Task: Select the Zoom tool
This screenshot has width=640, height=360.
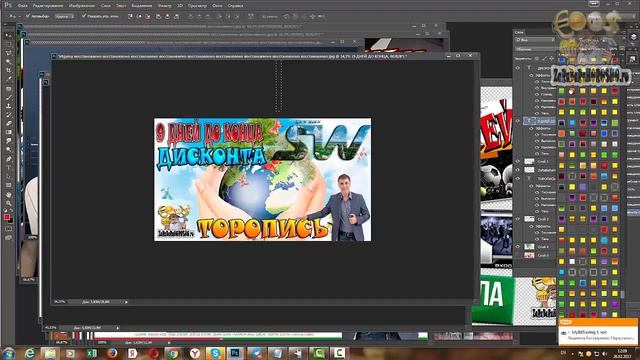Action: [x=9, y=203]
